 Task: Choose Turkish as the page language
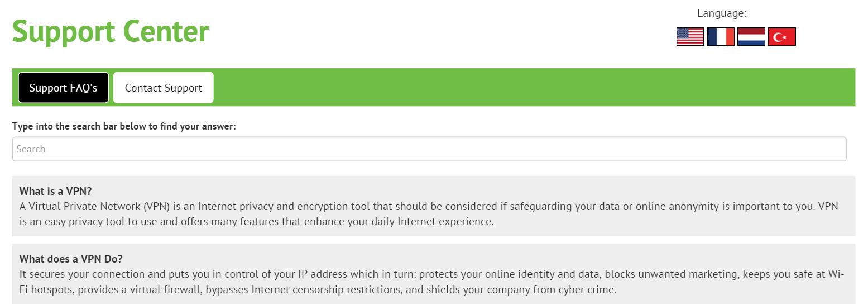[x=782, y=37]
